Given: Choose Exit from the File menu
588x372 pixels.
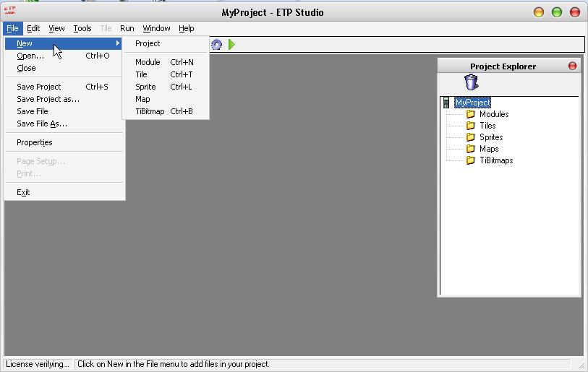Looking at the screenshot, I should 64,192.
